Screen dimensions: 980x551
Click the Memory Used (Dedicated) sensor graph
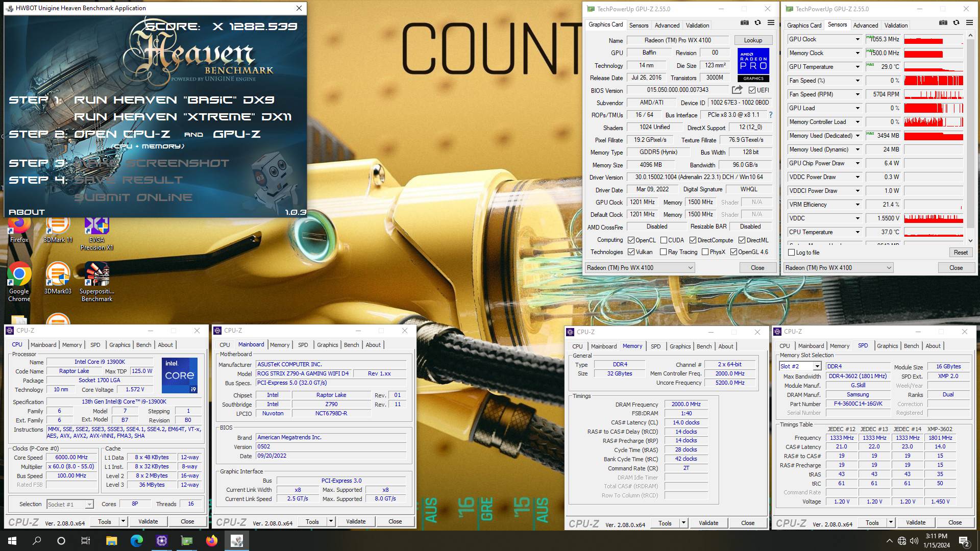pos(934,136)
